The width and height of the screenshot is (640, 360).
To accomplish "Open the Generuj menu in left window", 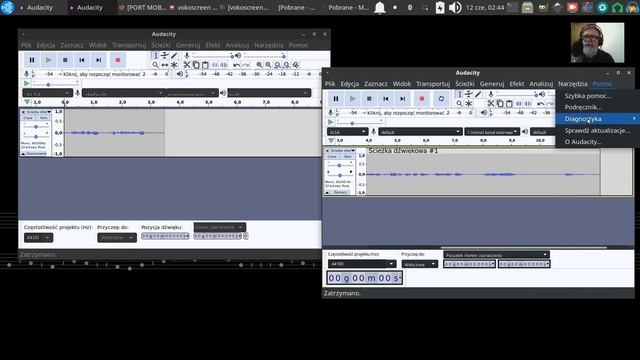I will [188, 45].
